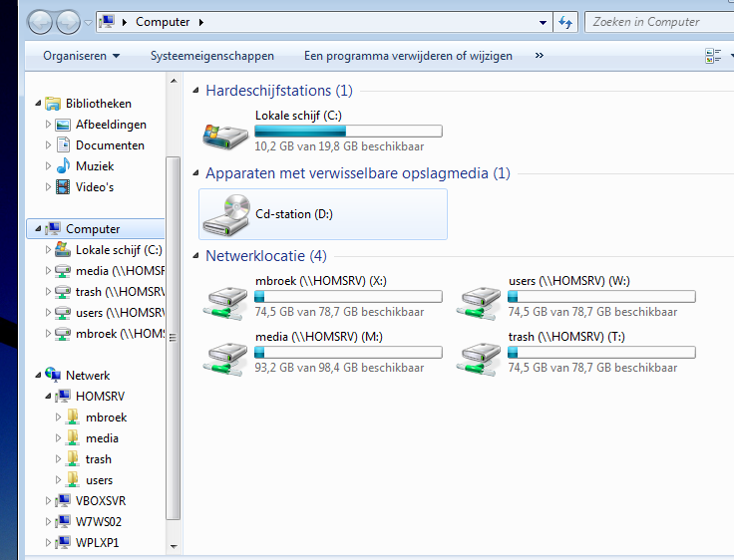
Task: Click the sidebar scrollbar up arrow
Action: click(x=174, y=81)
